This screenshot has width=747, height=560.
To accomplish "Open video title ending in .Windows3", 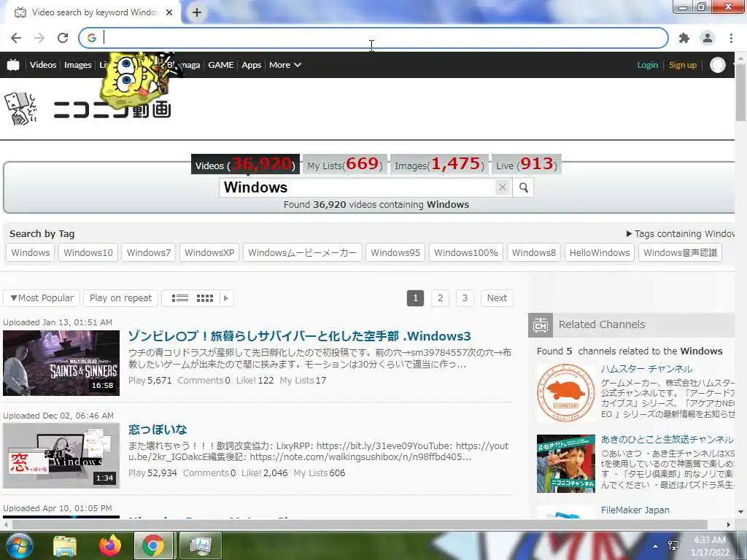I will pos(299,336).
